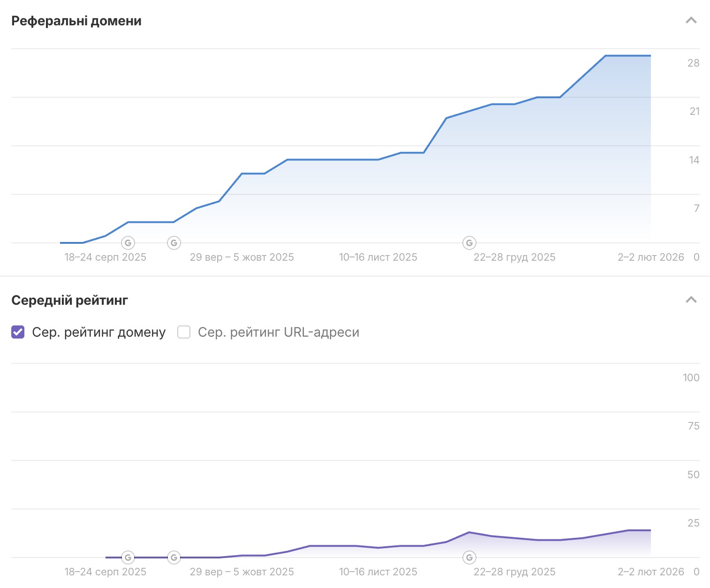Collapse the Реферальні домени section

691,21
